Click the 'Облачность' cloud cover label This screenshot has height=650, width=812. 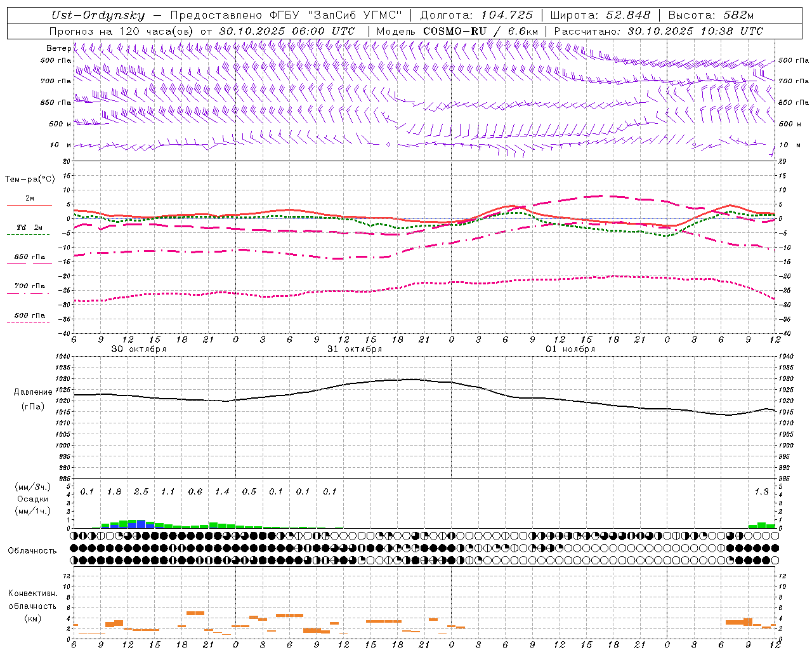[x=32, y=550]
